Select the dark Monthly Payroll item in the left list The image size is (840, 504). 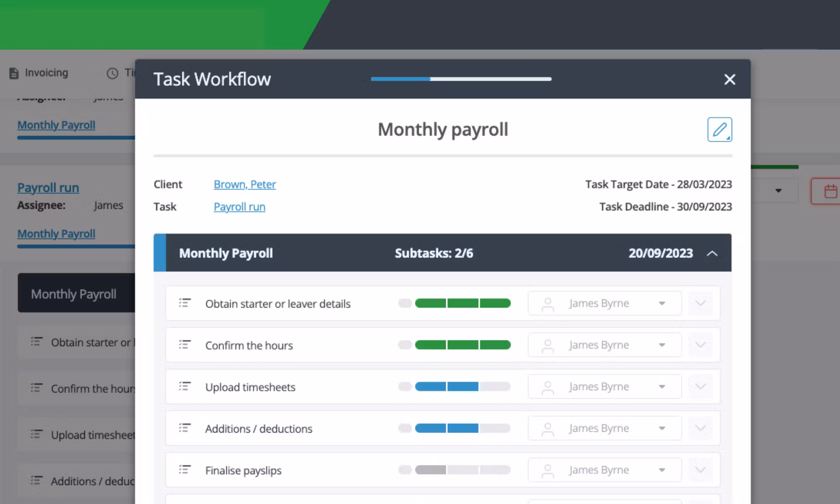pyautogui.click(x=74, y=293)
